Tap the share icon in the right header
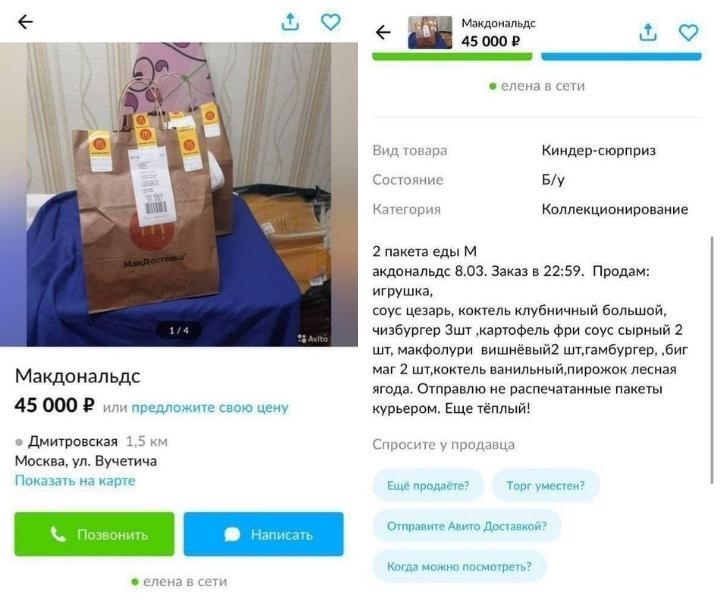The height and width of the screenshot is (600, 720). click(648, 32)
